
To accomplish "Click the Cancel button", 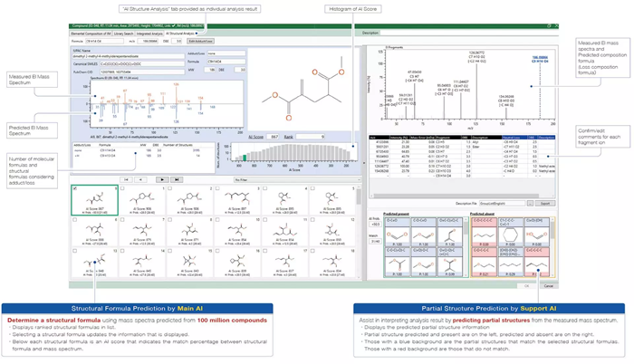I will coord(548,286).
